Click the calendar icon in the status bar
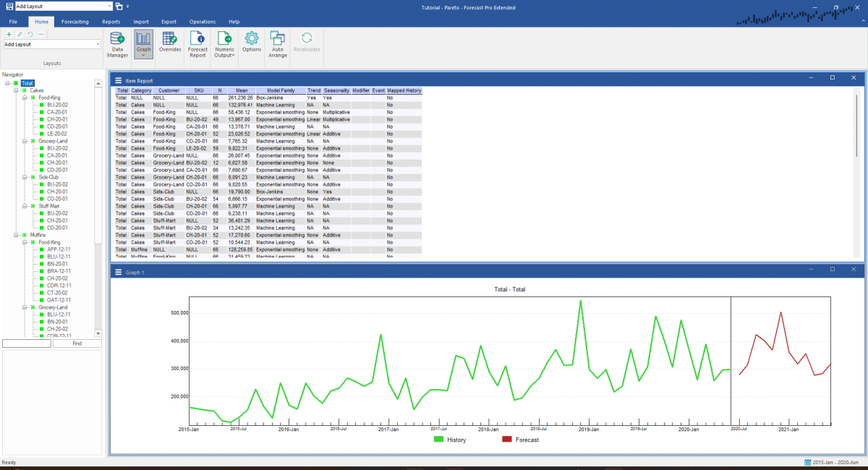 click(x=808, y=461)
